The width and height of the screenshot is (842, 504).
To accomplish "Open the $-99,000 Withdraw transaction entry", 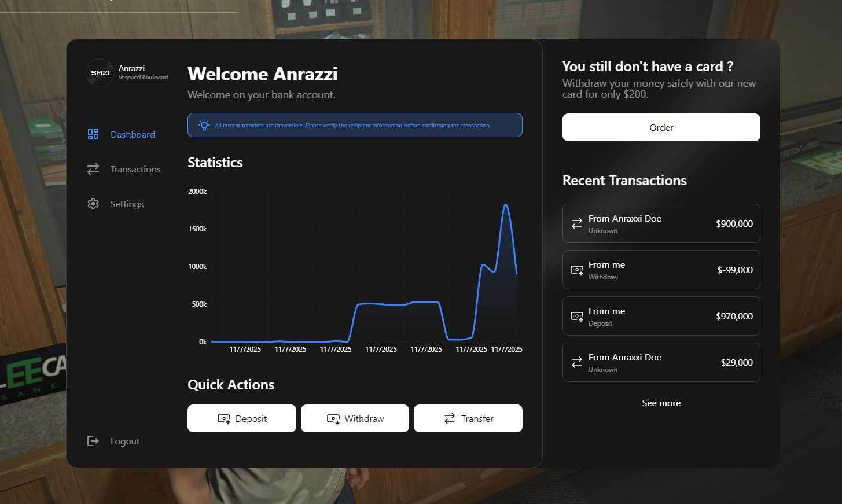I will pyautogui.click(x=661, y=270).
